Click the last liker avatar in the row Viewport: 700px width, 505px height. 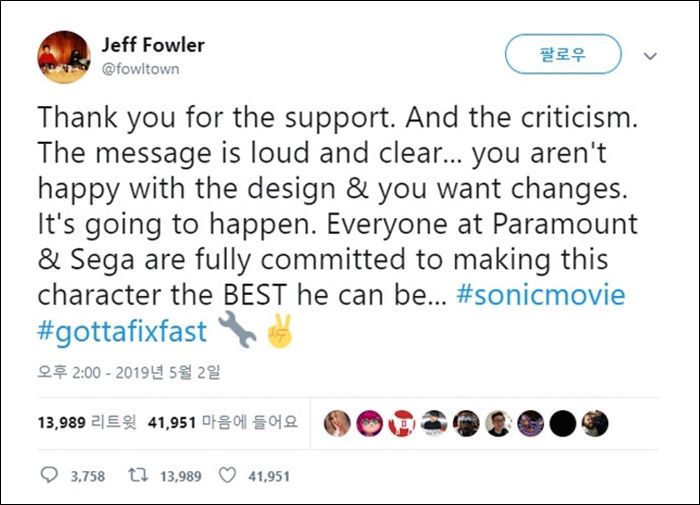pos(595,423)
